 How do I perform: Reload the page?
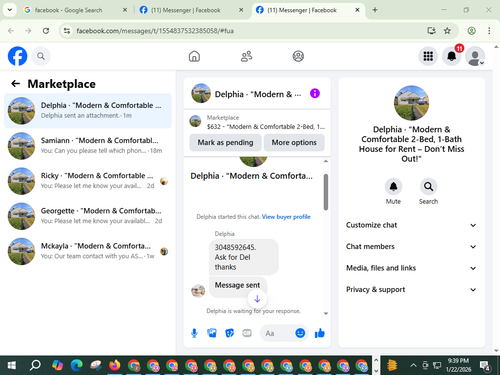(46, 31)
